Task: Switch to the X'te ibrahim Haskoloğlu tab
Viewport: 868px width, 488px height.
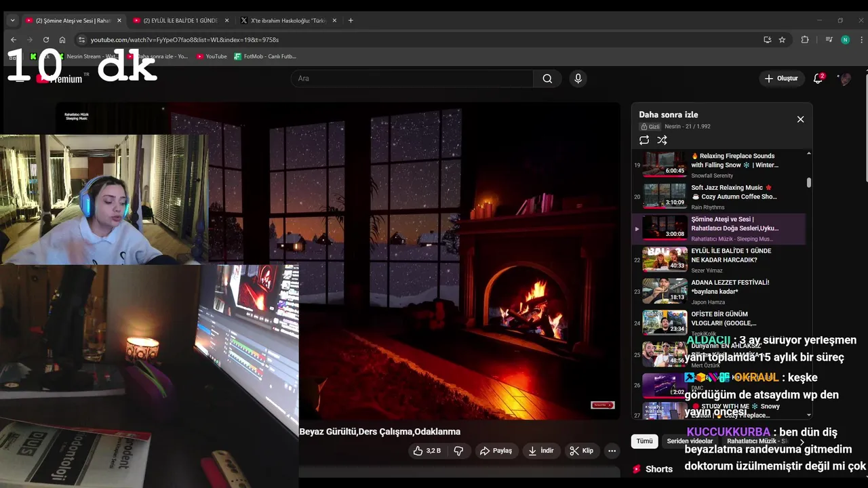Action: pos(289,20)
